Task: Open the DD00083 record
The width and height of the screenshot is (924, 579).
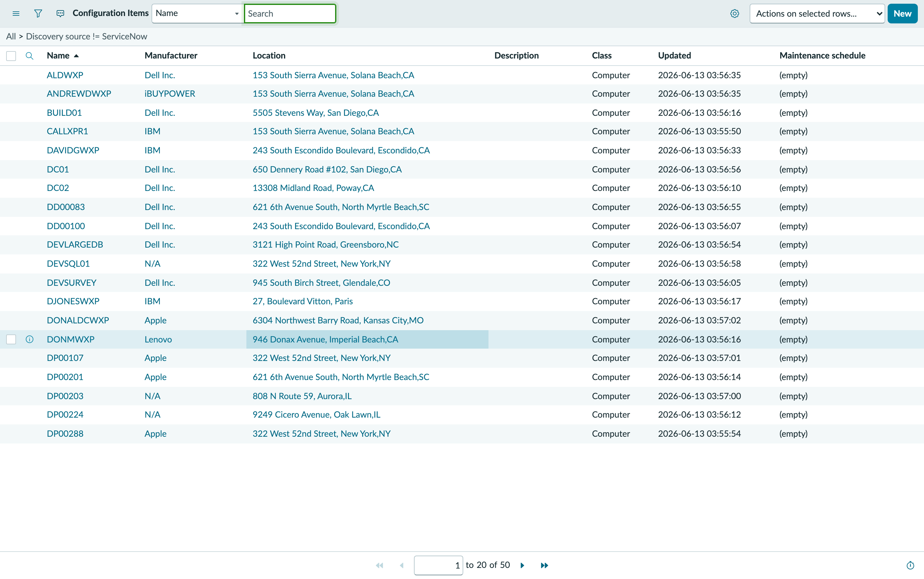Action: (x=66, y=207)
